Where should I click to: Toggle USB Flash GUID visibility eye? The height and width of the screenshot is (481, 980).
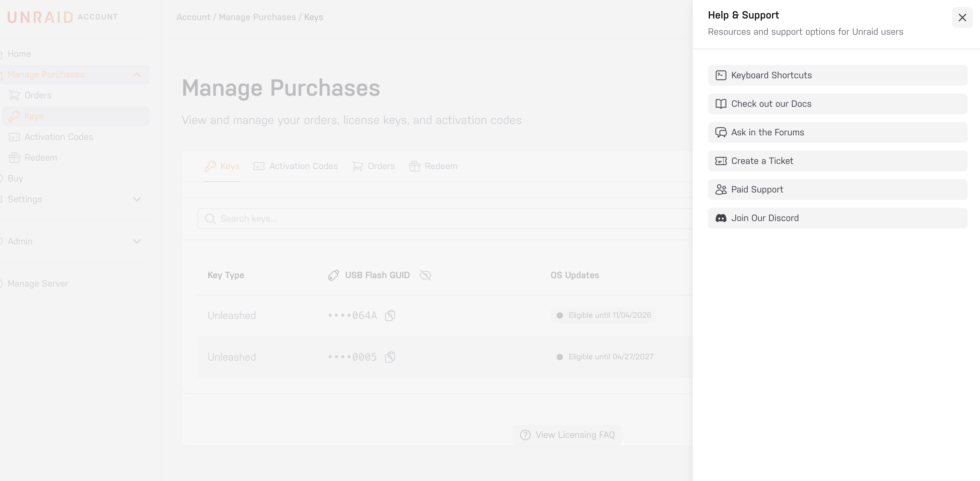coord(425,275)
